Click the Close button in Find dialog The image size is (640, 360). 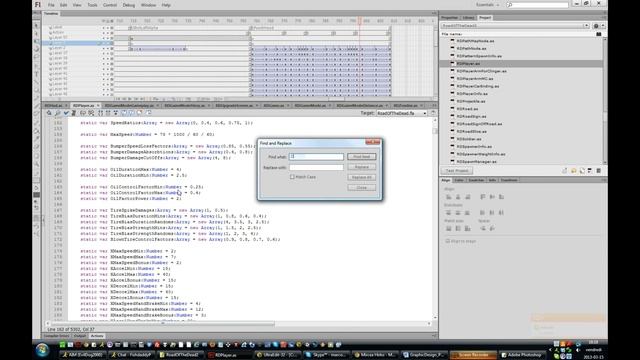pyautogui.click(x=362, y=187)
